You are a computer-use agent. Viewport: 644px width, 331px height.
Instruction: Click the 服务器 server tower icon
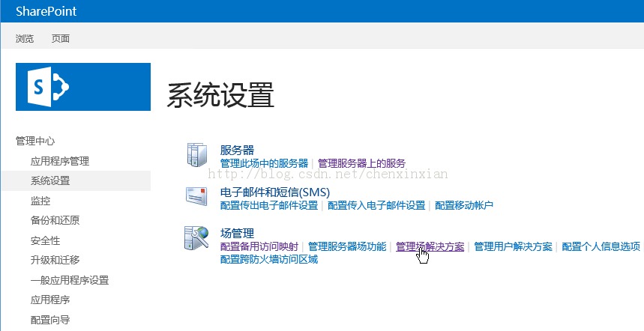(197, 155)
